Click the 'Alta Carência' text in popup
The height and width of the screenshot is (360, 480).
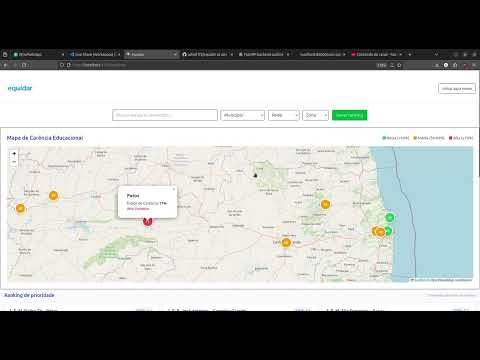138,209
